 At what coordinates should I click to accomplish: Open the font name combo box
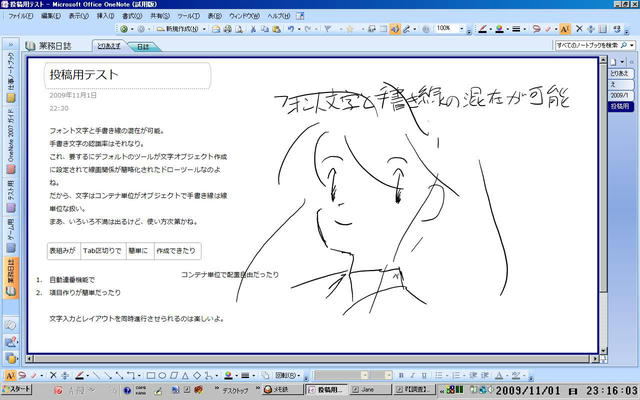point(341,375)
